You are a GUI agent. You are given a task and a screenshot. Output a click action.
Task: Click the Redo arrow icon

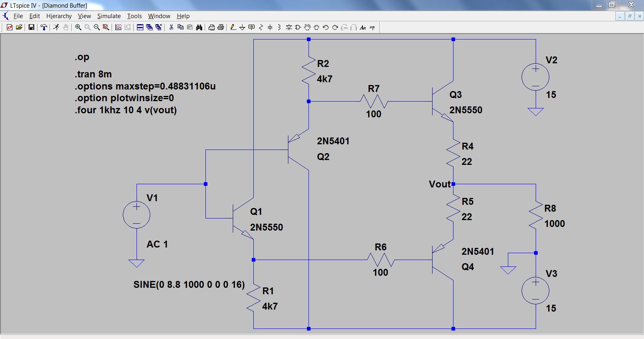click(x=335, y=27)
